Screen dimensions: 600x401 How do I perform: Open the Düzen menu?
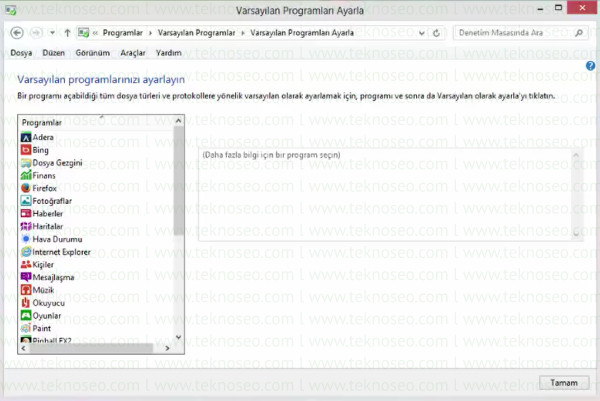pos(54,53)
